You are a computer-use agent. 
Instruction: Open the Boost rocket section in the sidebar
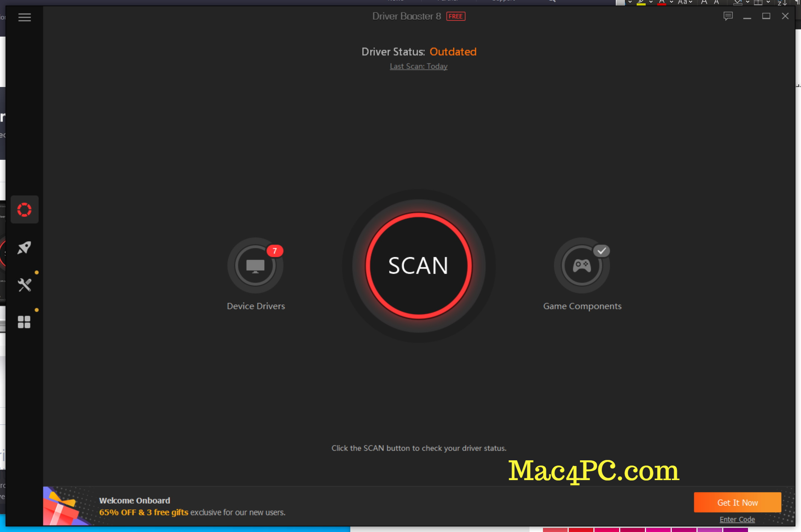pos(24,248)
